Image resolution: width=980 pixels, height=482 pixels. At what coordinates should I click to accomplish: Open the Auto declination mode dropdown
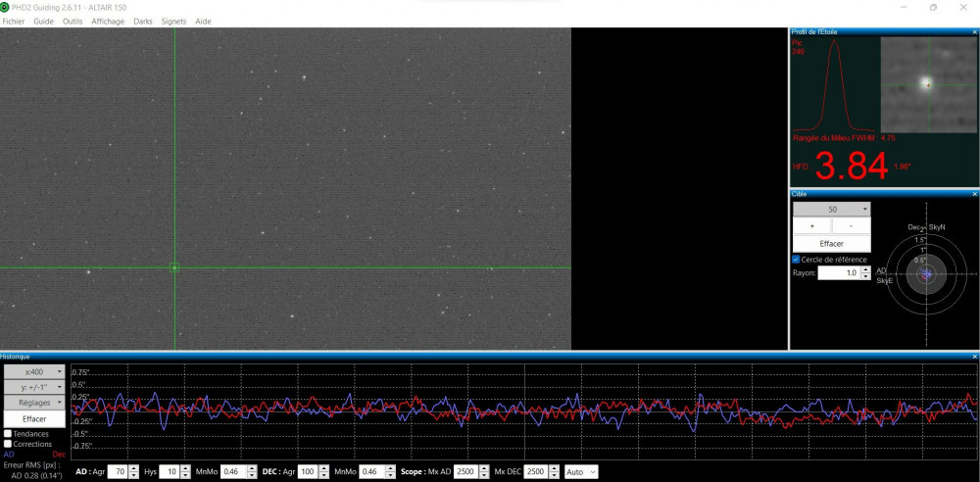(581, 472)
